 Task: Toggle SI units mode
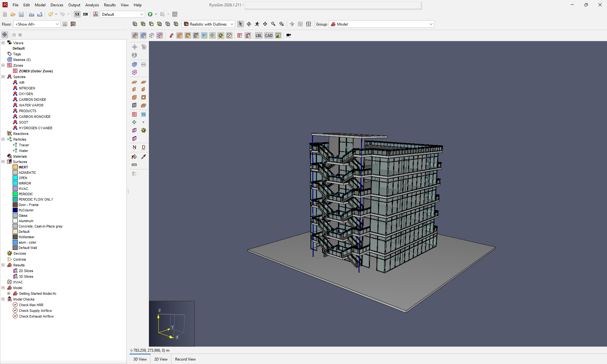point(77,14)
